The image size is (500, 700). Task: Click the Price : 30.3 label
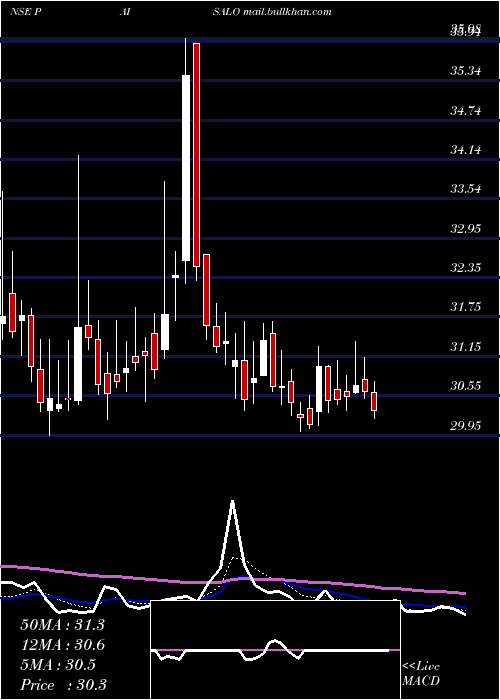click(63, 684)
